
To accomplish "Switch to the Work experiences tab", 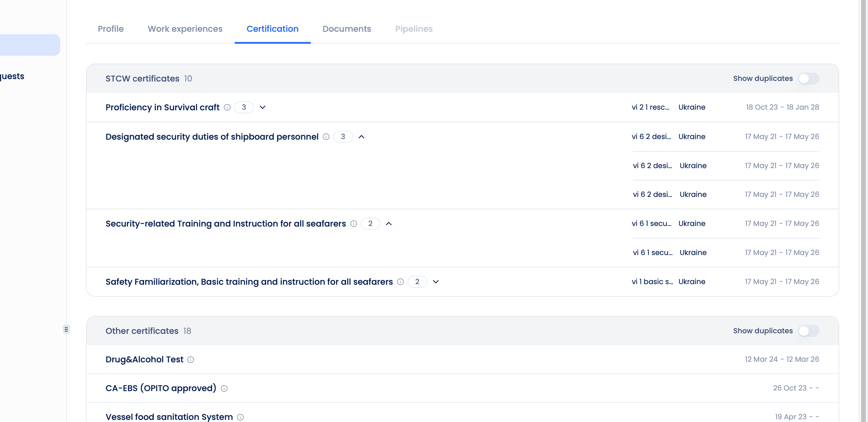I will (x=185, y=29).
